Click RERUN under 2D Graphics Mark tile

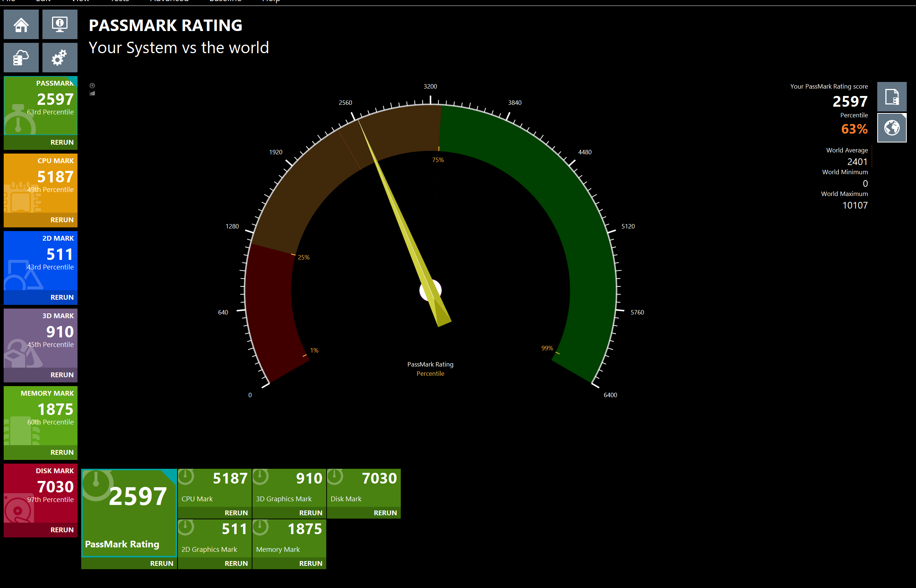click(214, 564)
